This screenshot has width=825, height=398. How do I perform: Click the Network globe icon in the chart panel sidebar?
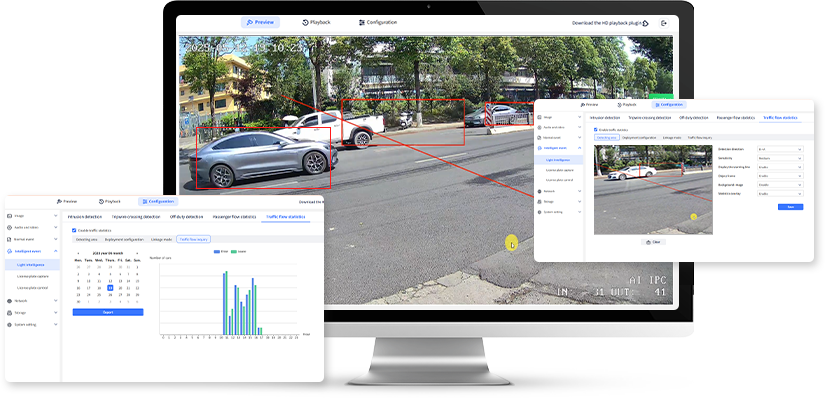pyautogui.click(x=9, y=301)
